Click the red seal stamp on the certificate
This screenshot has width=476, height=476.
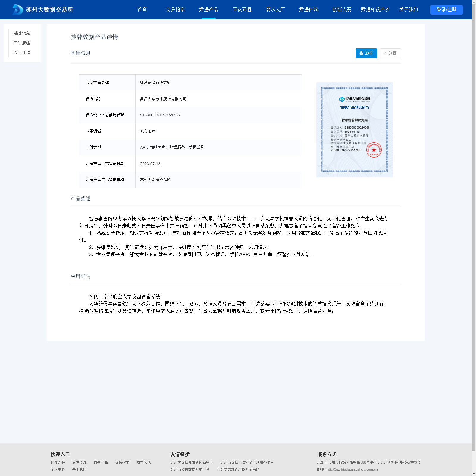(x=374, y=150)
